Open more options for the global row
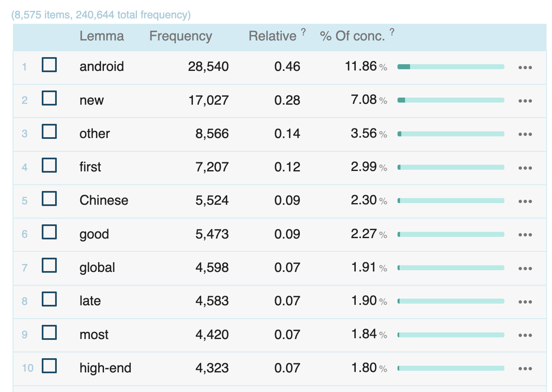This screenshot has width=552, height=392. coord(525,269)
